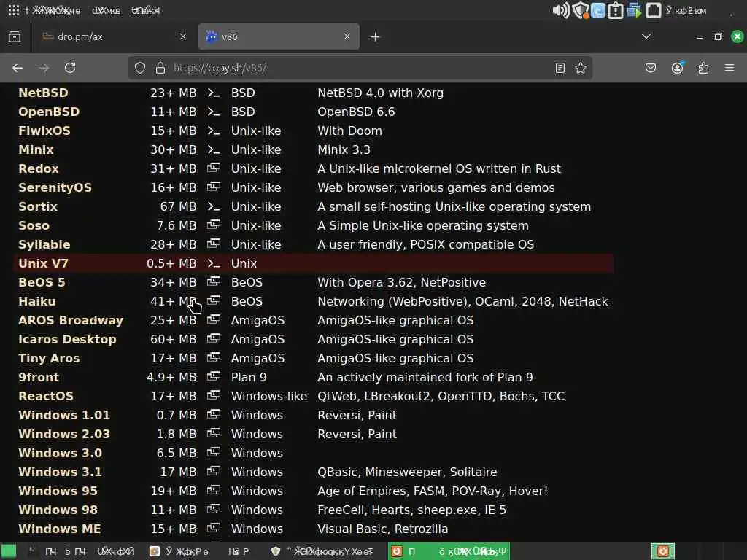Click the terminal icon in Sortix row
The width and height of the screenshot is (747, 560).
(x=214, y=206)
